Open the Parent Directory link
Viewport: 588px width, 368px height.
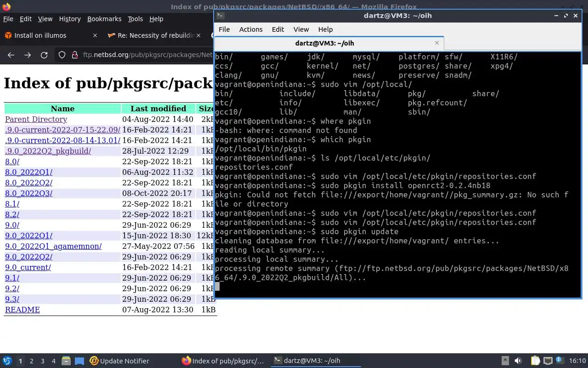point(36,119)
